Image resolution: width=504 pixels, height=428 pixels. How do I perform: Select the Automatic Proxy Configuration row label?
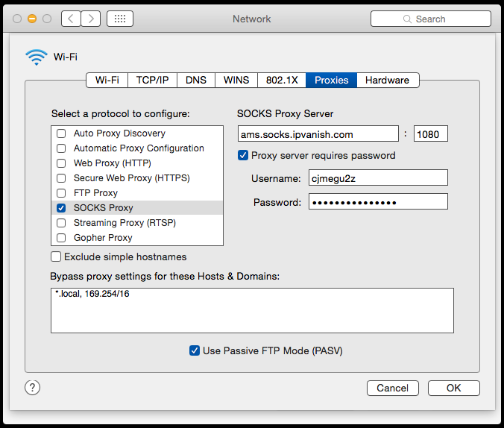tap(139, 148)
